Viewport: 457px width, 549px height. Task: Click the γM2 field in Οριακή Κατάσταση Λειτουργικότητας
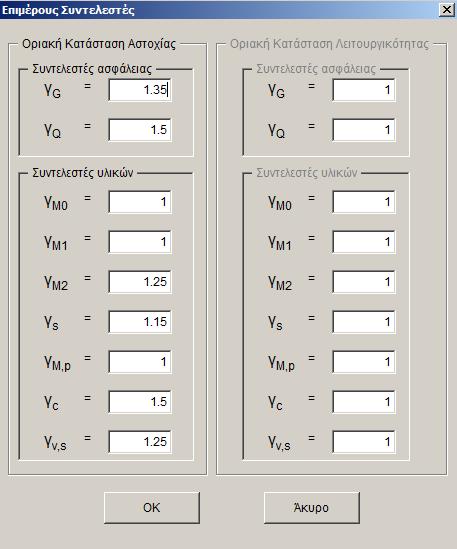pos(364,282)
